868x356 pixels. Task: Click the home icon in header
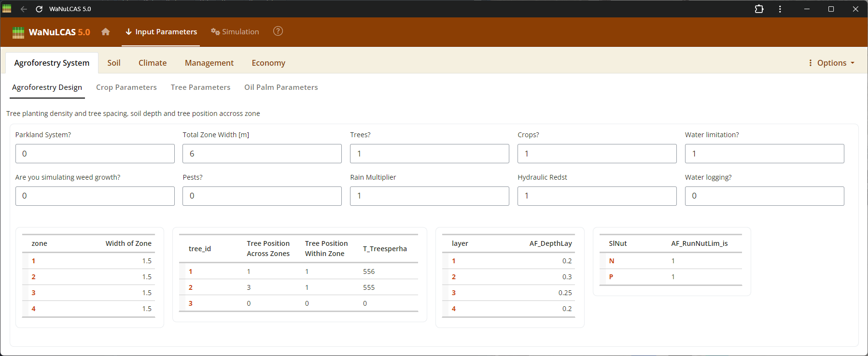tap(106, 32)
